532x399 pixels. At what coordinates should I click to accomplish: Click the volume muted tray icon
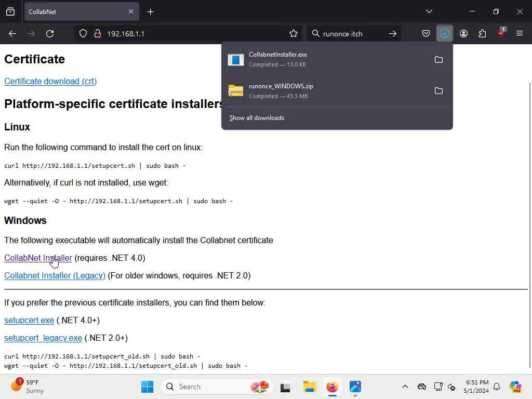pyautogui.click(x=451, y=387)
